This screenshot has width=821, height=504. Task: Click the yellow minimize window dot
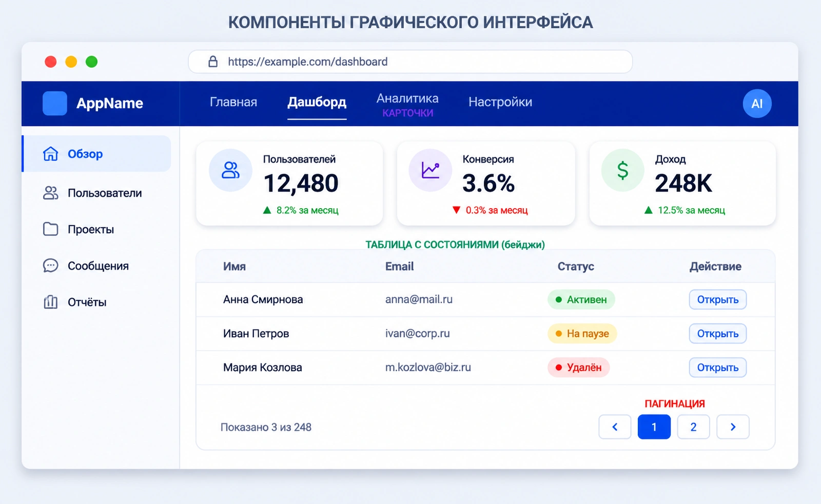71,62
